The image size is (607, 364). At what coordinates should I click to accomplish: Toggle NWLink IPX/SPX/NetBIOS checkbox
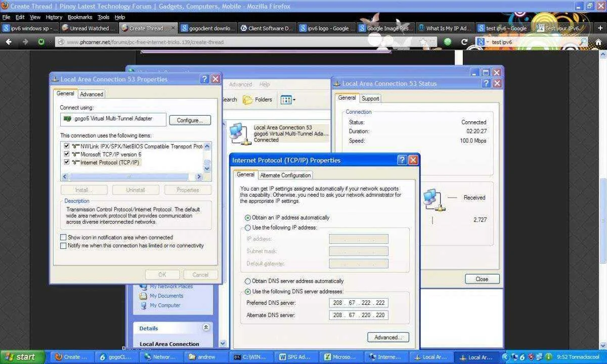66,146
